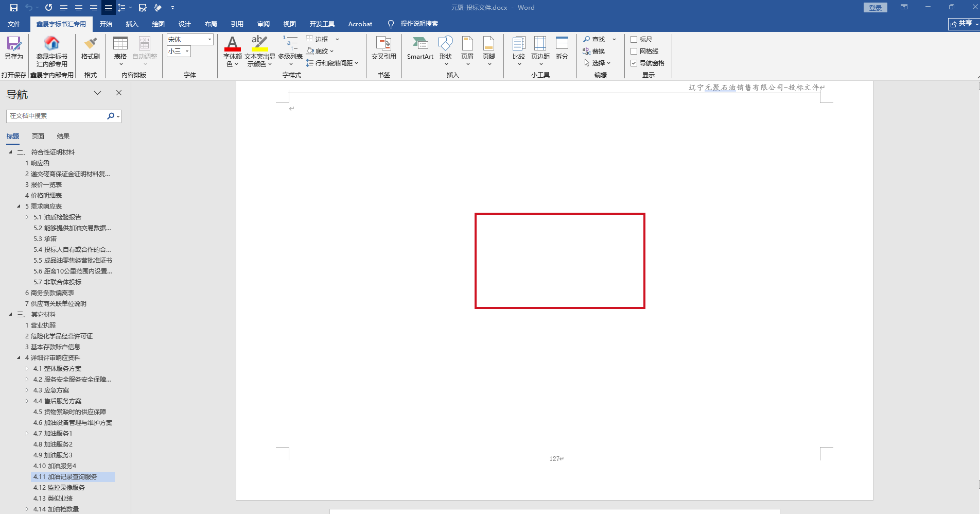Click the Save icon in quick access toolbar

point(14,8)
